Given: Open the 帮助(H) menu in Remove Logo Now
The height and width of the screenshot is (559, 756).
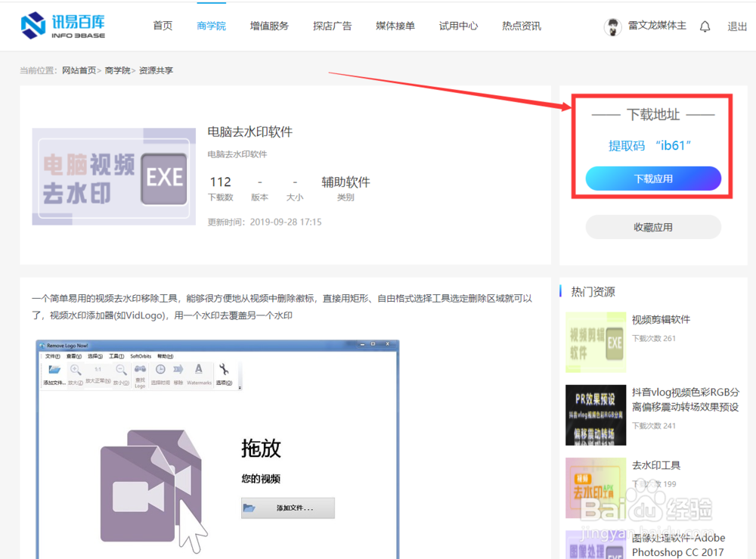Looking at the screenshot, I should click(x=165, y=356).
